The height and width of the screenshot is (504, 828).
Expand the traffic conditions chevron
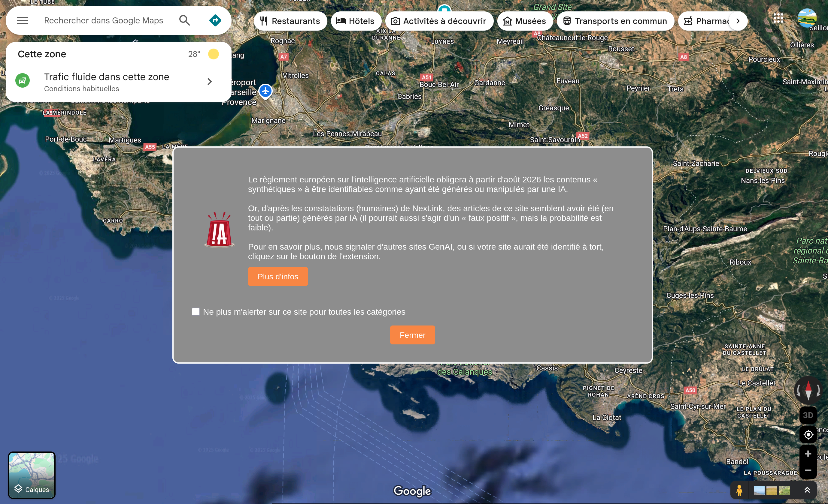coord(210,82)
